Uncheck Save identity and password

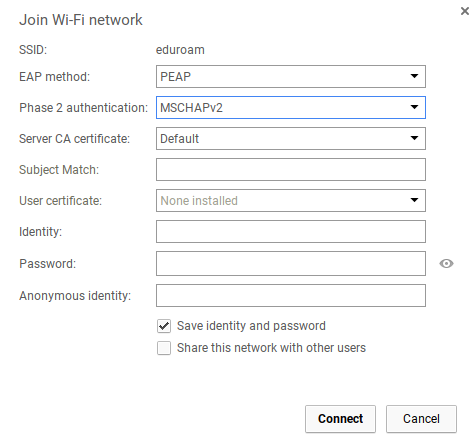tap(164, 326)
